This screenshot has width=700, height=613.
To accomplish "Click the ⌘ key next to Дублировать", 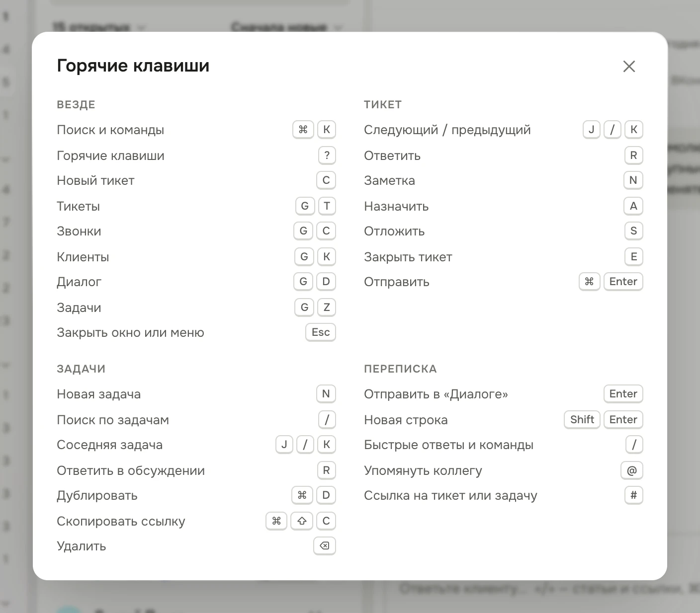I will pyautogui.click(x=302, y=495).
